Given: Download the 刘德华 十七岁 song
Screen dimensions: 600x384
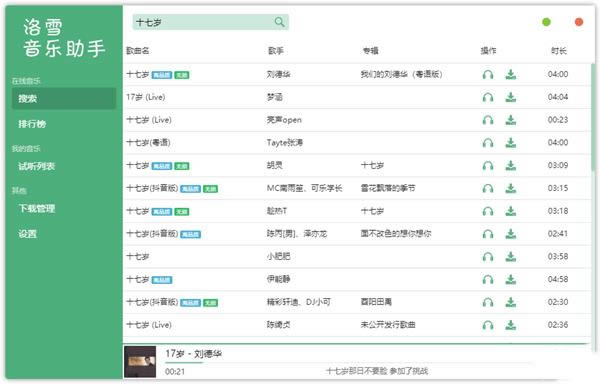Looking at the screenshot, I should click(510, 74).
